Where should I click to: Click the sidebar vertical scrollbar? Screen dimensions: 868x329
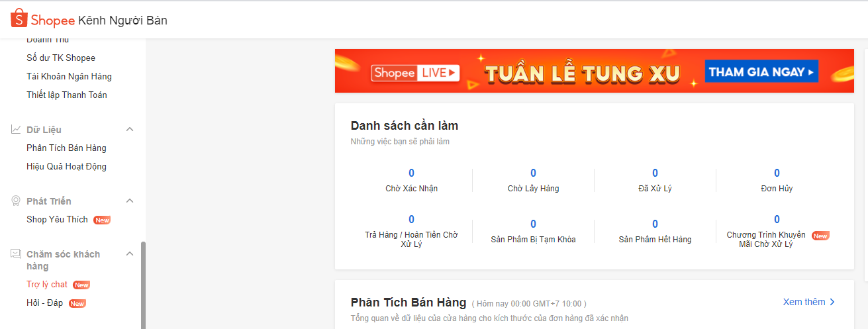[x=143, y=285]
